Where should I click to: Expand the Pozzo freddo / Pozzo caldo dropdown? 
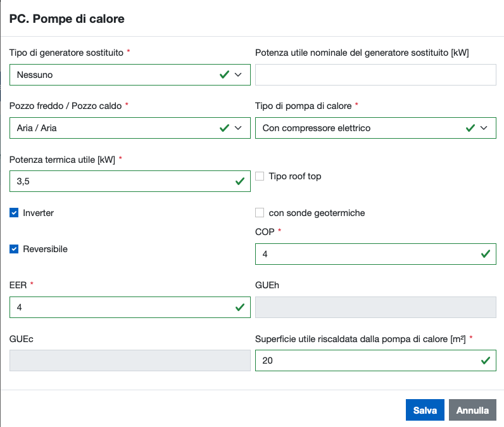pyautogui.click(x=130, y=128)
